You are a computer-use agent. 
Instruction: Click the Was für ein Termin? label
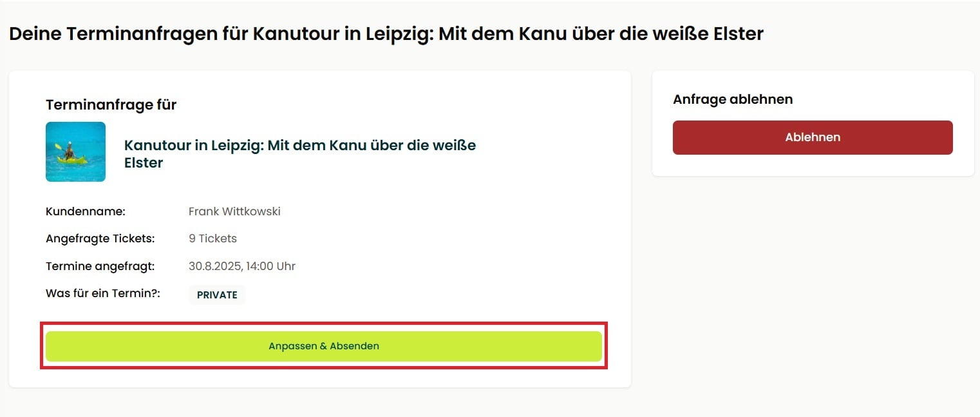point(102,293)
